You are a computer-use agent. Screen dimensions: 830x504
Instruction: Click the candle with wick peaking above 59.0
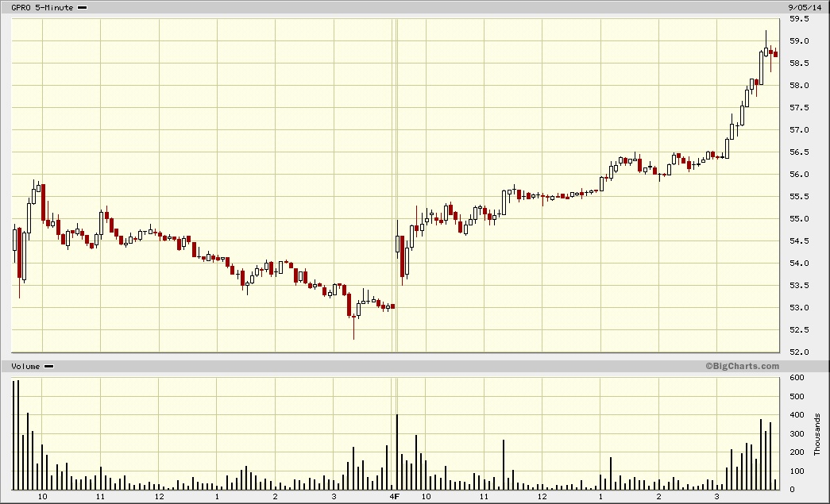click(x=766, y=52)
